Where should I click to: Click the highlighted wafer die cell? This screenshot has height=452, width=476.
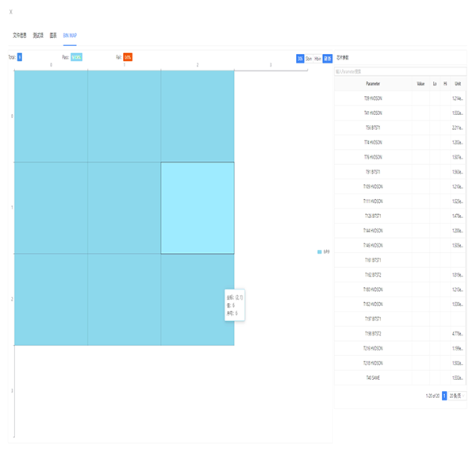[x=197, y=208]
